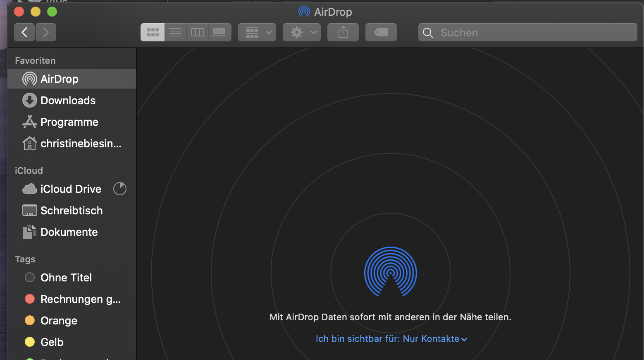This screenshot has width=644, height=360.
Task: Open the gear action menu dropdown
Action: 302,32
